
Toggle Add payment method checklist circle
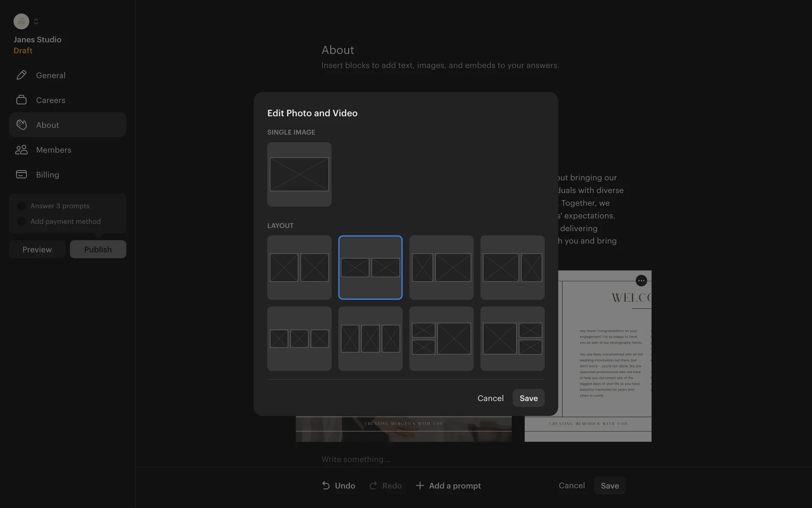21,221
